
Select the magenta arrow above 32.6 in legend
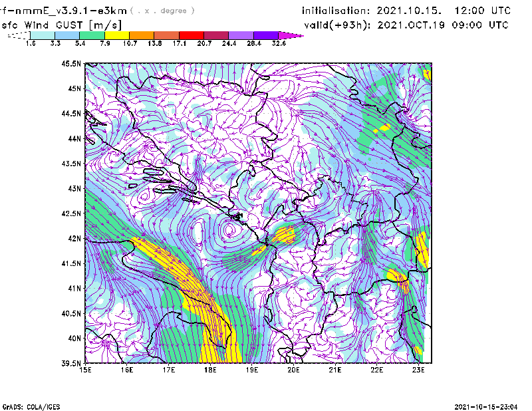coord(291,35)
